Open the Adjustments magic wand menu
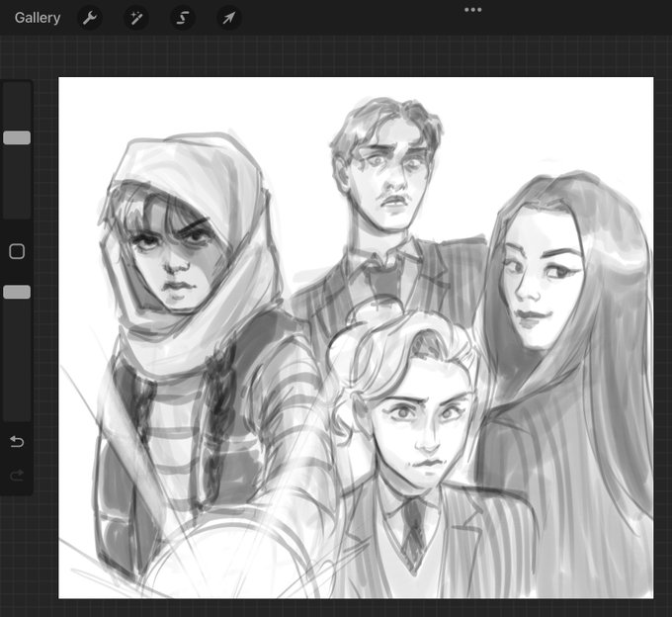Screen dimensions: 672x617 pos(136,18)
